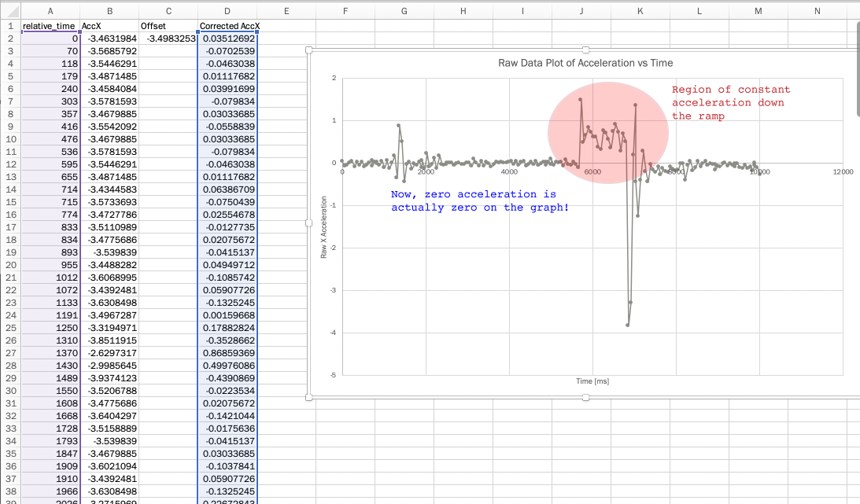Select the AccX cell -2.9985645
860x504 pixels.
pyautogui.click(x=109, y=366)
